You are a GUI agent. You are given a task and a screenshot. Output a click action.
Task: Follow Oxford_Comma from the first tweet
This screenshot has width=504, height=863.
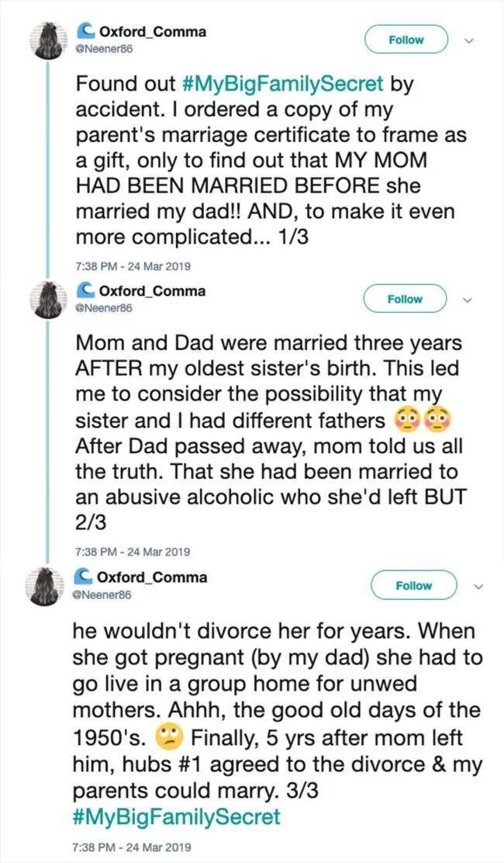406,40
